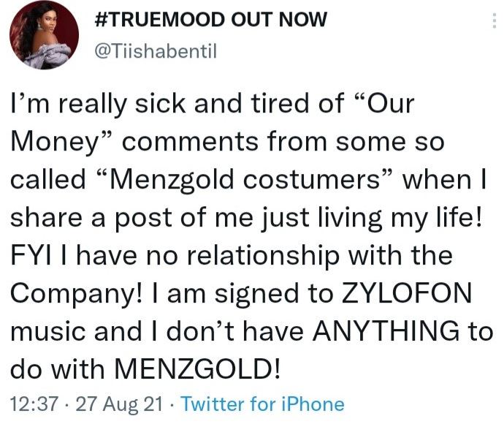Select the 12:37 timestamp
504x424 pixels.
[34, 404]
